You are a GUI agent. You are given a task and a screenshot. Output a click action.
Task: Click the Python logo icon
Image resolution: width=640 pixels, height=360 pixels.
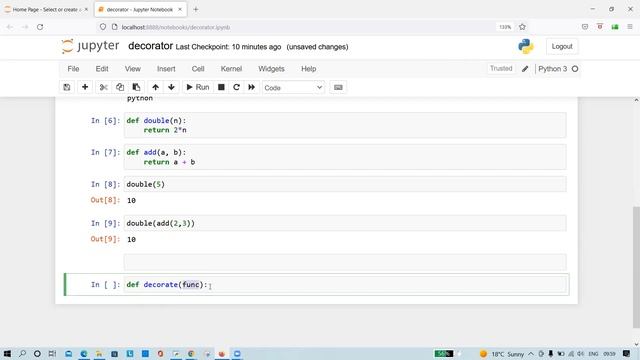(x=526, y=47)
